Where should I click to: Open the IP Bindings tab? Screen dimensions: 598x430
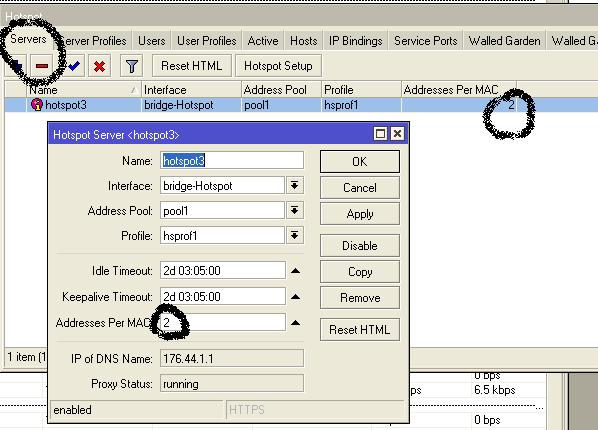[355, 41]
